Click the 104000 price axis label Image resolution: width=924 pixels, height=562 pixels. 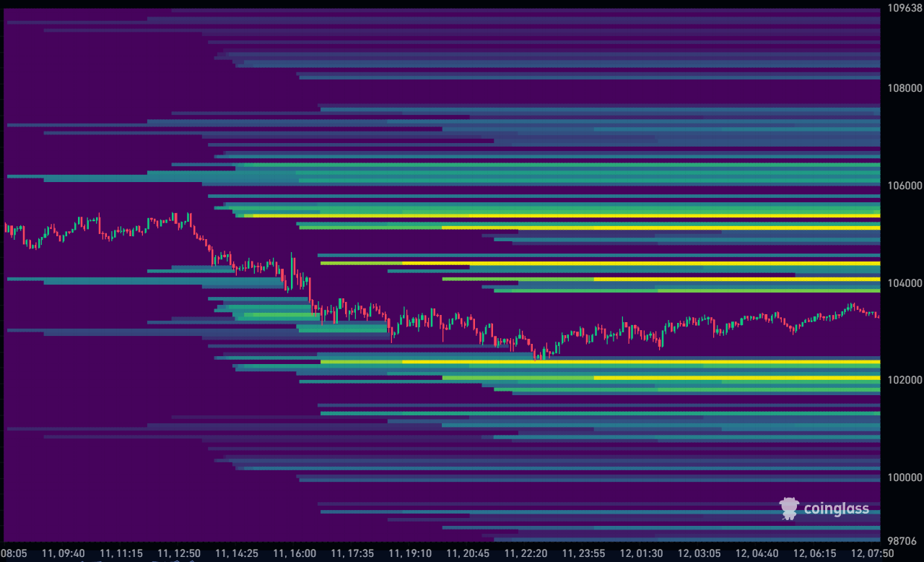pos(905,283)
